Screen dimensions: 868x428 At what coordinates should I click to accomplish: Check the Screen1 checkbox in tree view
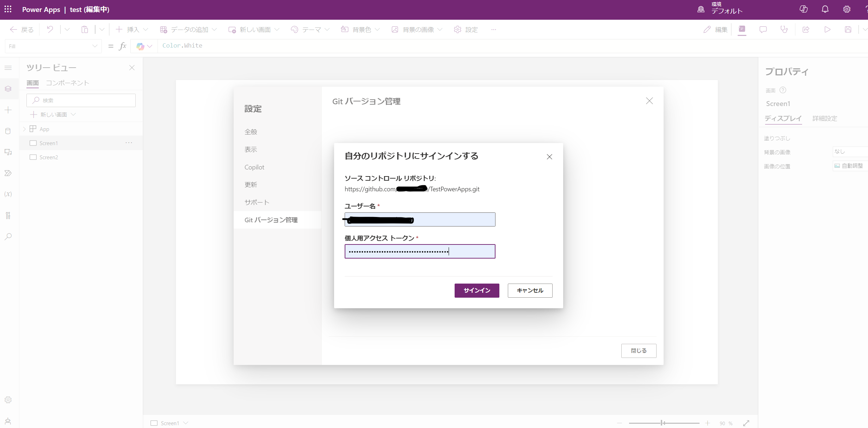(33, 143)
